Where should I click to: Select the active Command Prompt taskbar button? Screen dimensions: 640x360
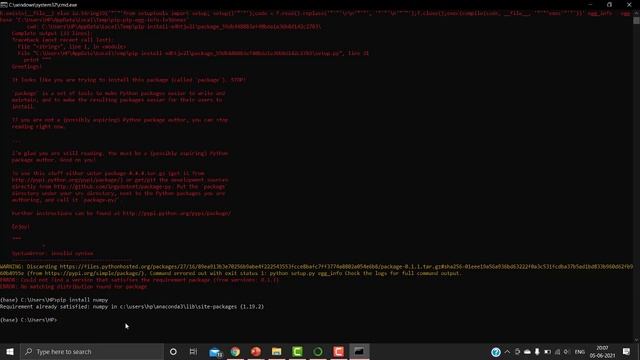[359, 351]
